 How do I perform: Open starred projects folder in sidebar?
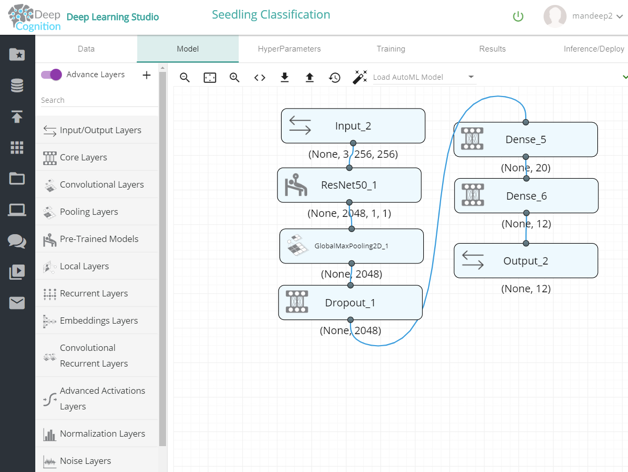(17, 54)
